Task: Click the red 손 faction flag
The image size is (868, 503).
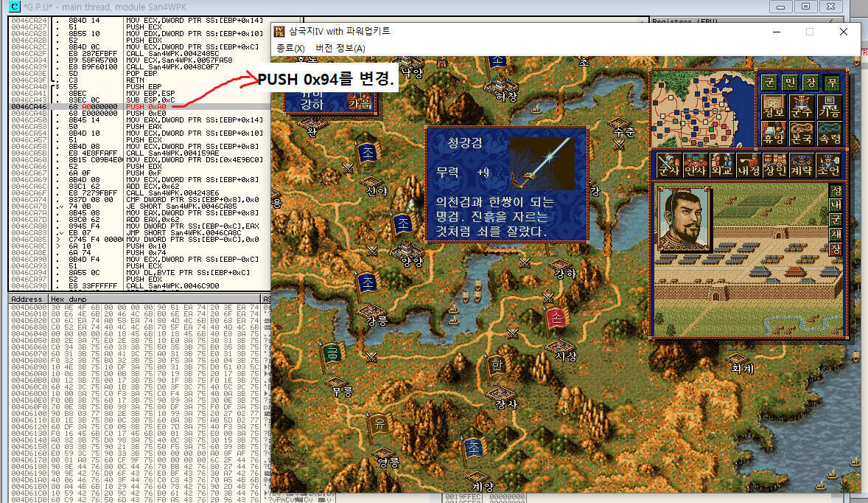Action: coord(557,319)
